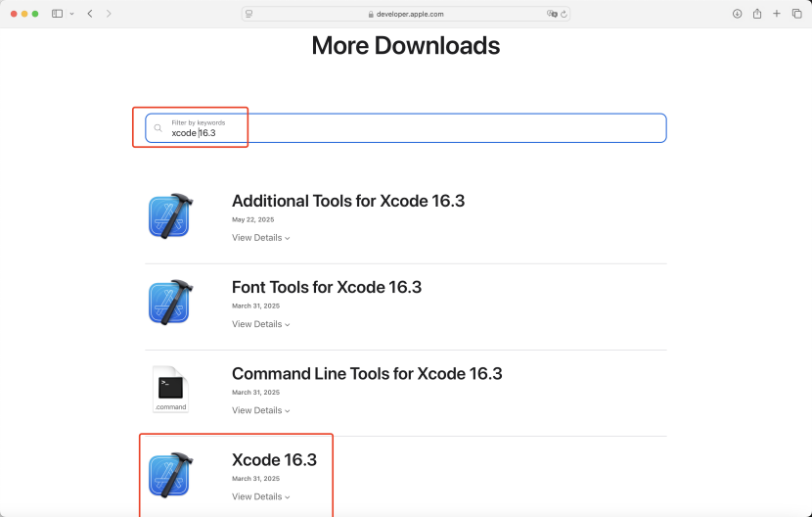
Task: Expand View Details under Xcode 16.3
Action: click(x=260, y=496)
